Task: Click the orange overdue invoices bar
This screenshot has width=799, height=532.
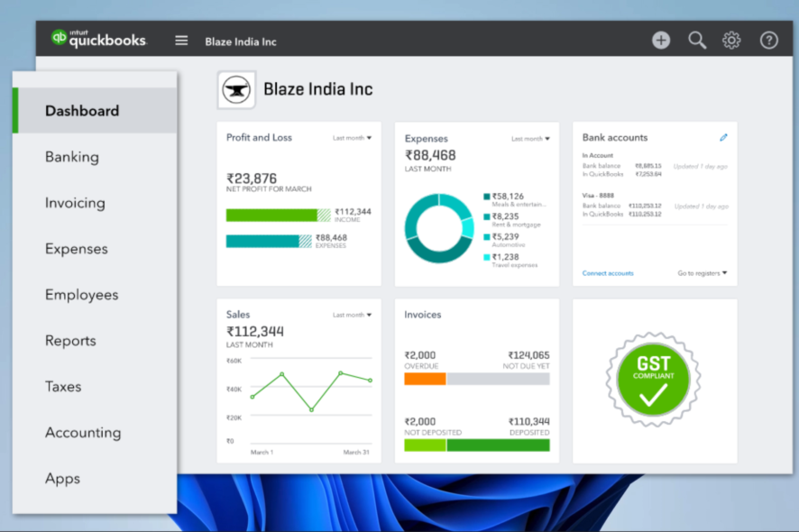Action: (x=425, y=379)
